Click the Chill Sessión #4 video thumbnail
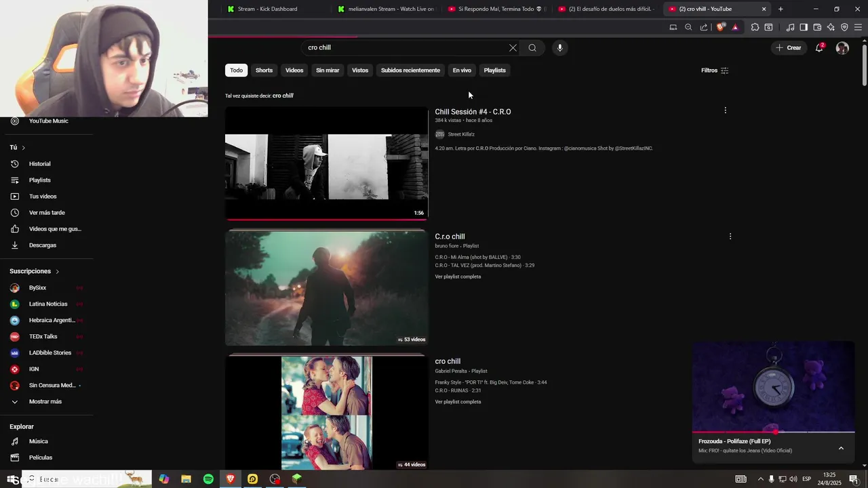This screenshot has height=488, width=868. click(327, 164)
